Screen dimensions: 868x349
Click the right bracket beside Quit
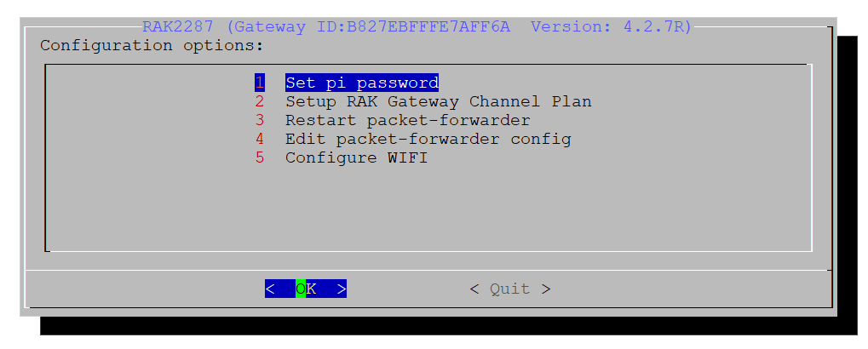[546, 289]
